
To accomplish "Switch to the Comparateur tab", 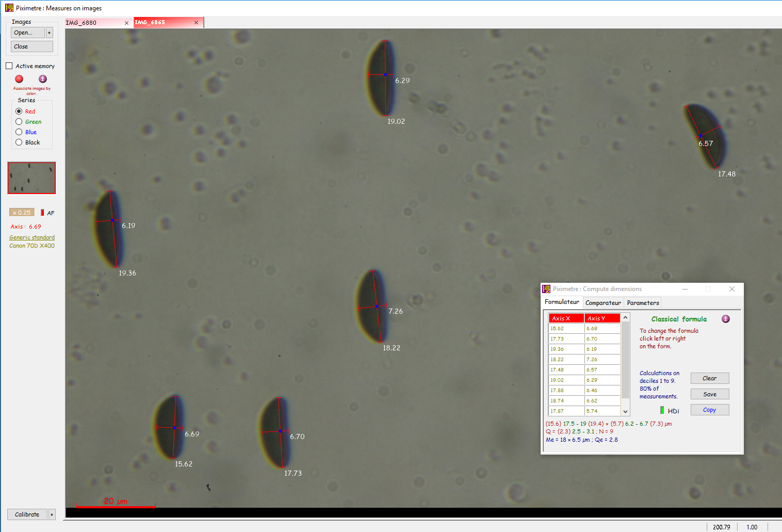I will tap(603, 303).
